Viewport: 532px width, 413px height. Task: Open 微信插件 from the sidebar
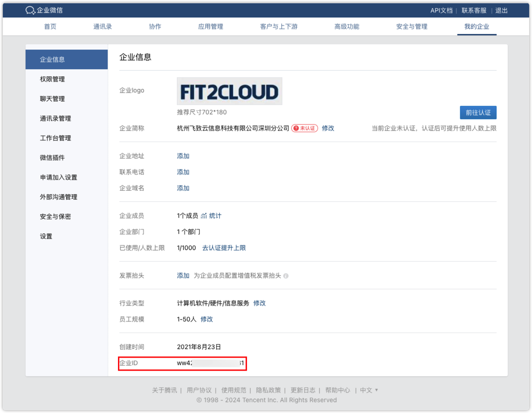pyautogui.click(x=53, y=158)
